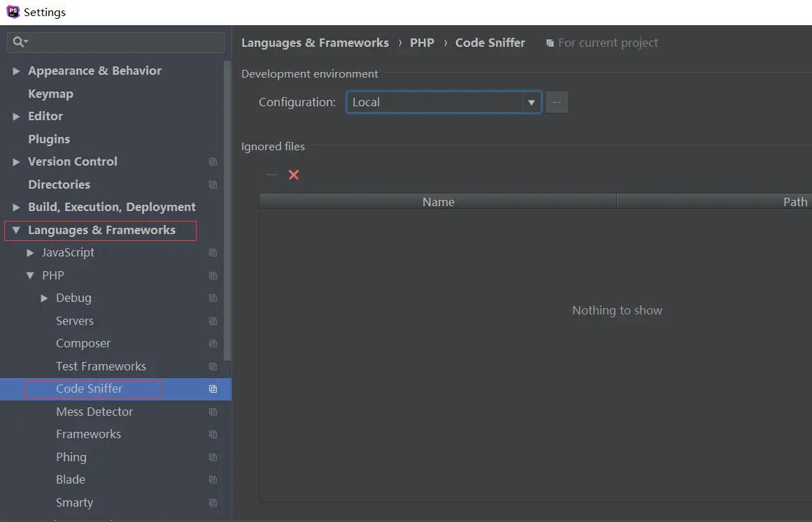Click project-level icon next to Version Control
This screenshot has width=812, height=522.
coord(213,162)
